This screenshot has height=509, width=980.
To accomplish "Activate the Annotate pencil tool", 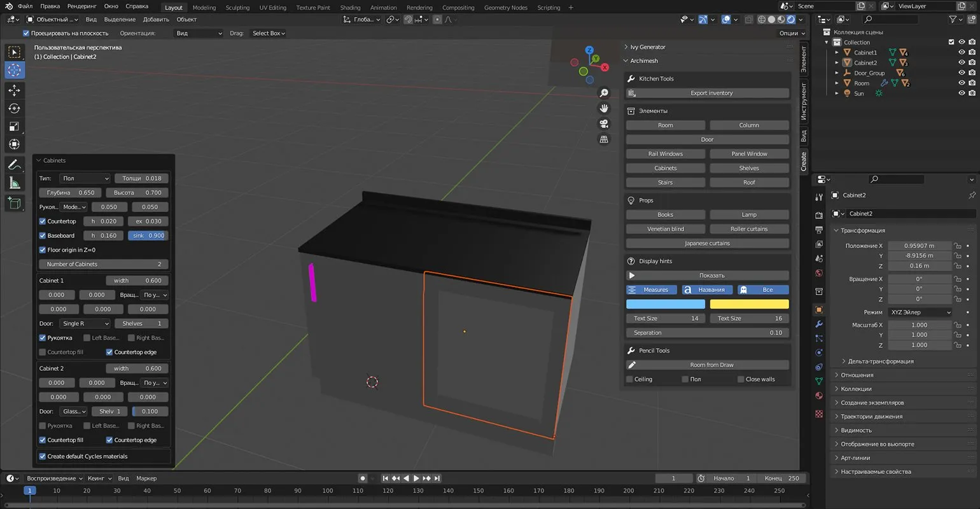I will pos(14,165).
